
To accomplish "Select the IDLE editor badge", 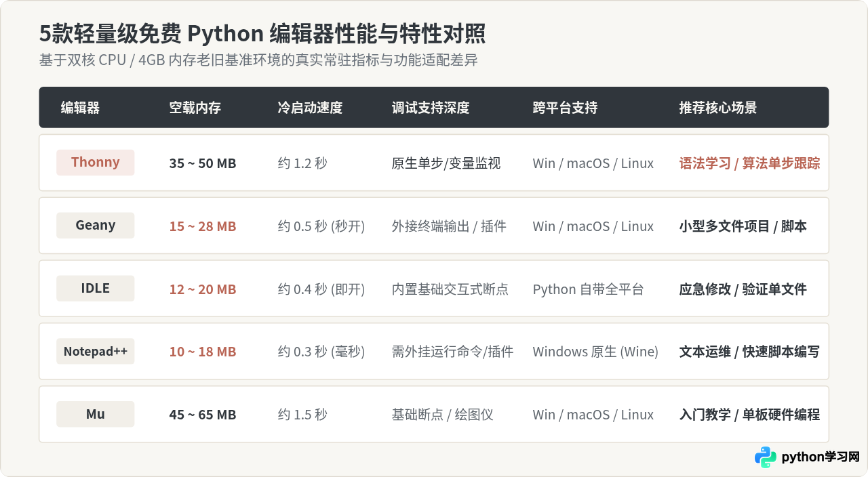I will [96, 289].
